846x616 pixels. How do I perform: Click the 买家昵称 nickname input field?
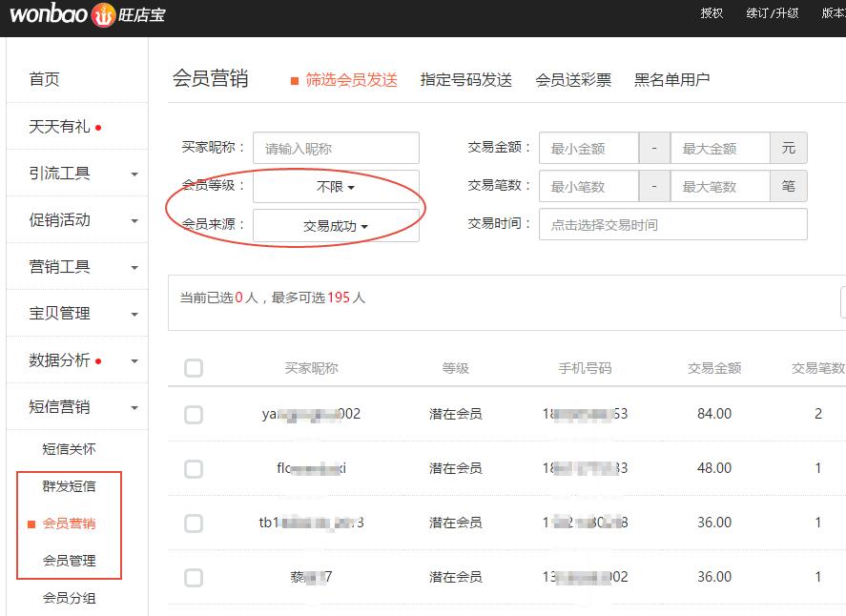336,148
